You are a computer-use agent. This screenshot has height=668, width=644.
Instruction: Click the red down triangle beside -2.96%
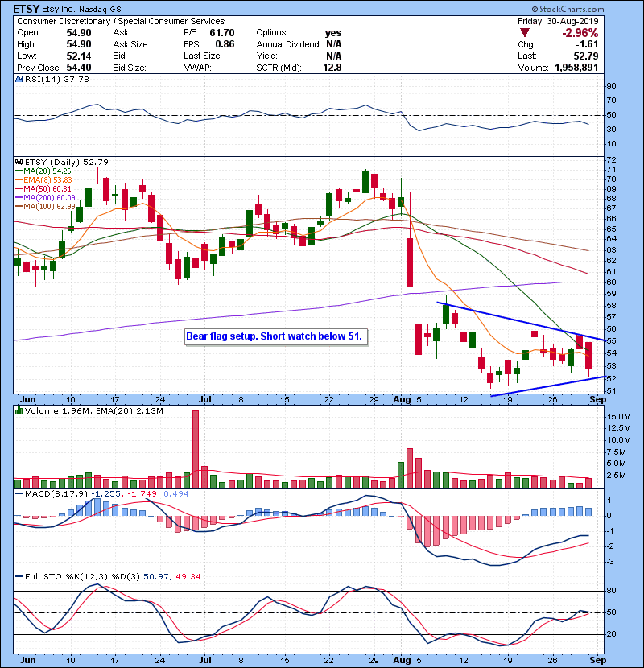525,33
